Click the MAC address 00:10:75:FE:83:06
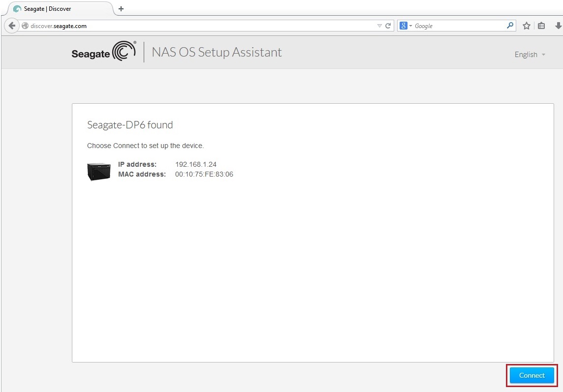 [204, 175]
